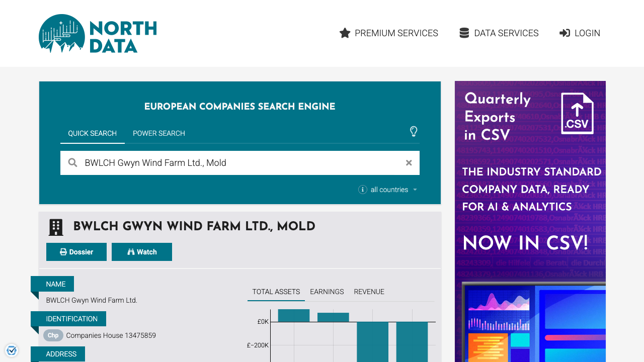Switch to the POWER SEARCH tab
The width and height of the screenshot is (644, 362).
tap(158, 133)
